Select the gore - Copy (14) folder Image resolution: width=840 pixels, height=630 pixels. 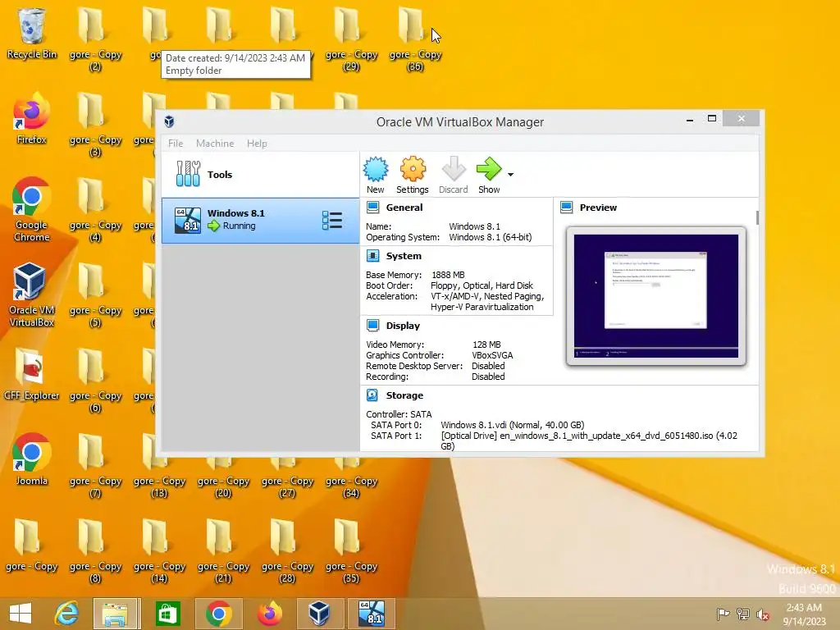(x=159, y=550)
